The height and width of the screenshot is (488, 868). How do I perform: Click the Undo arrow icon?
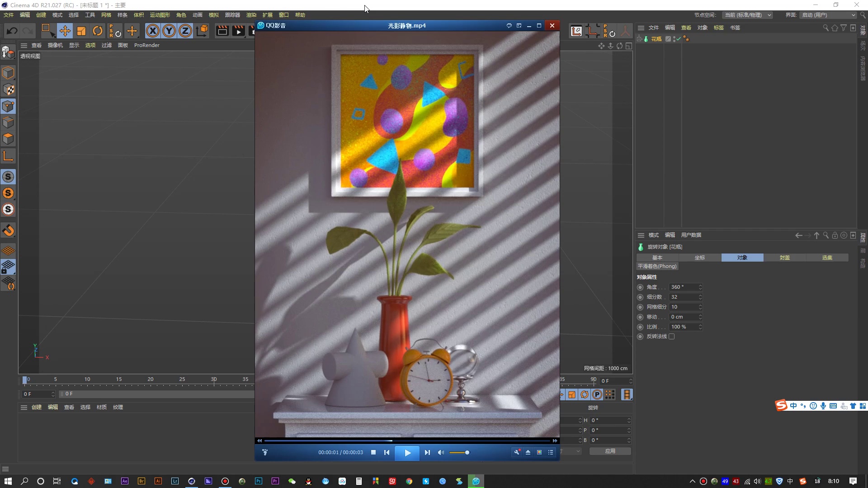(x=12, y=31)
